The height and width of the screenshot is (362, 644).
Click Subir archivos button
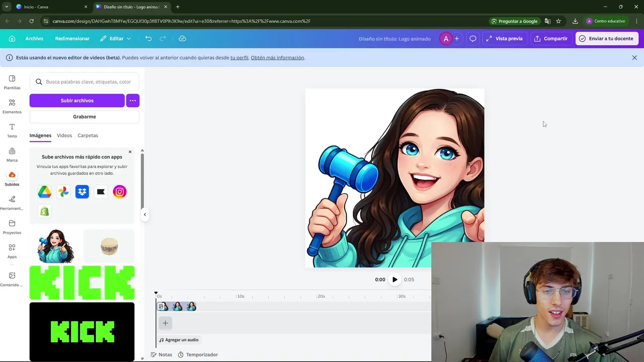click(77, 101)
